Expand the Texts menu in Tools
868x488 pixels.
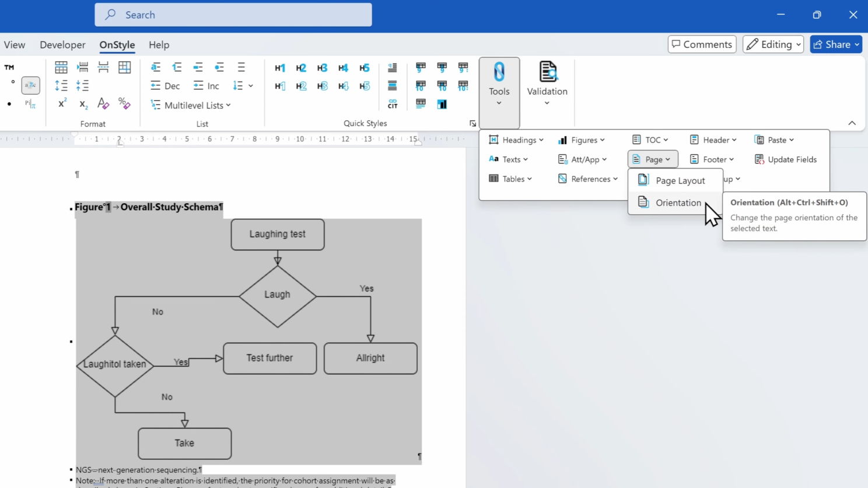pos(509,159)
